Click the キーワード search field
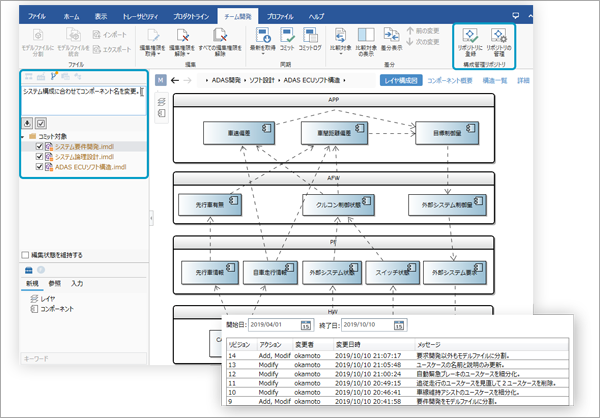The width and height of the screenshot is (600, 418). 83,359
